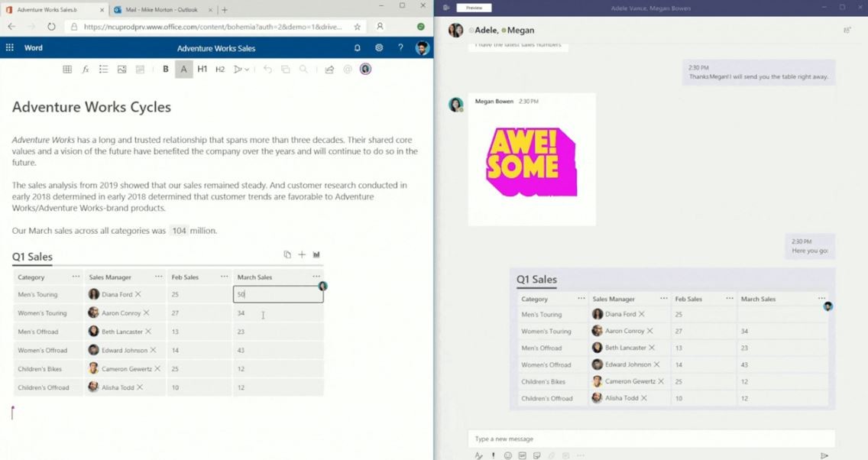Open March Sales column options in Word
The image size is (868, 460).
[316, 276]
